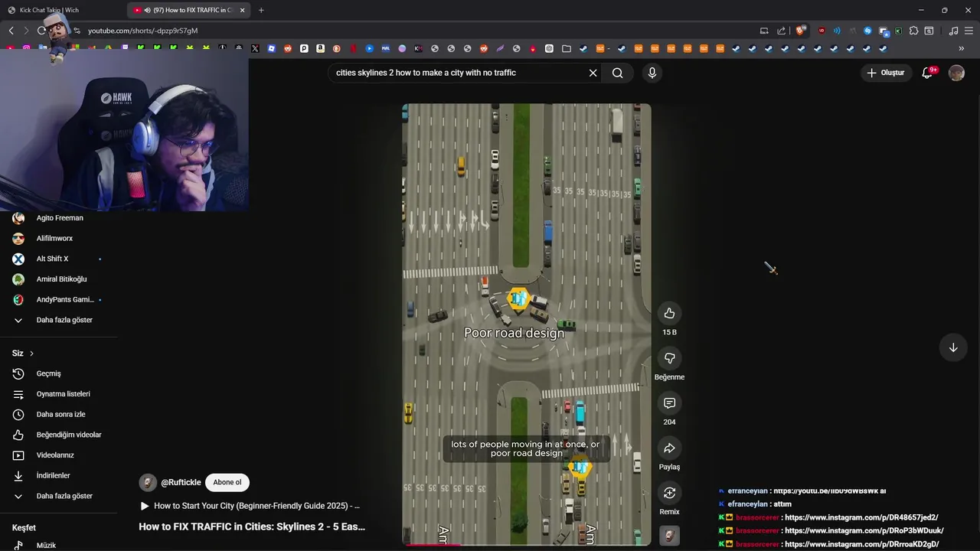
Task: Switch to the Kick Chat Takip browser tab
Action: click(x=63, y=10)
